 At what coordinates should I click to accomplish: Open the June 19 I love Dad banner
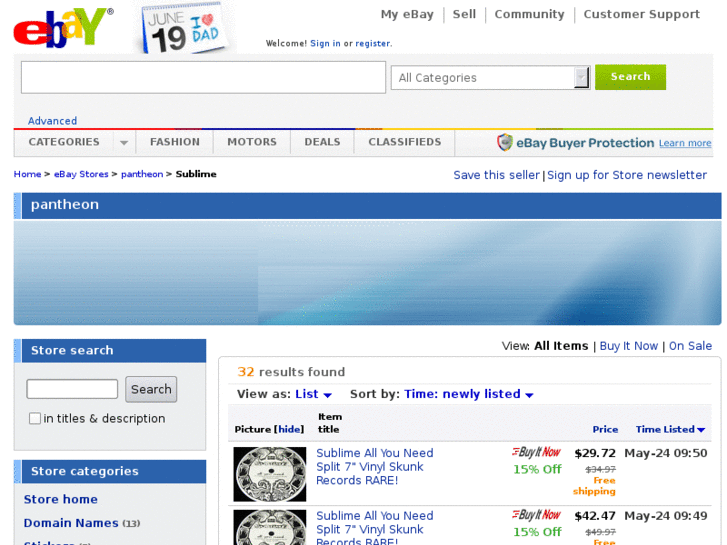pos(185,28)
